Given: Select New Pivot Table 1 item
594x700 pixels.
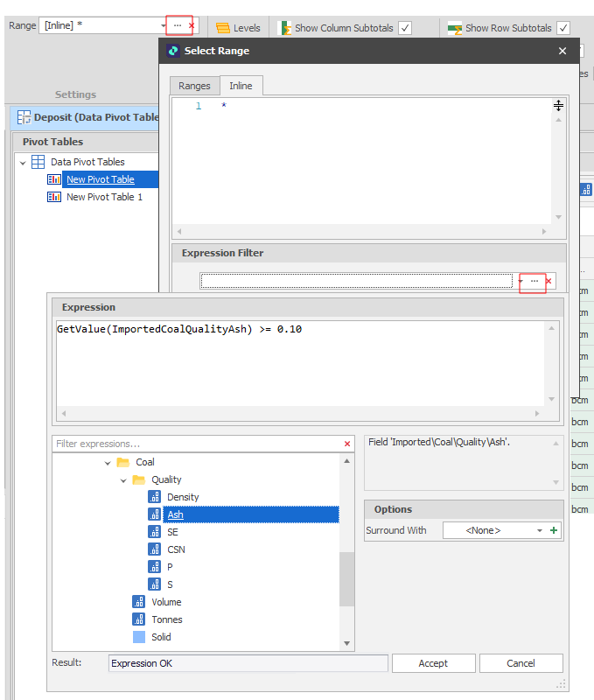Looking at the screenshot, I should pos(104,197).
